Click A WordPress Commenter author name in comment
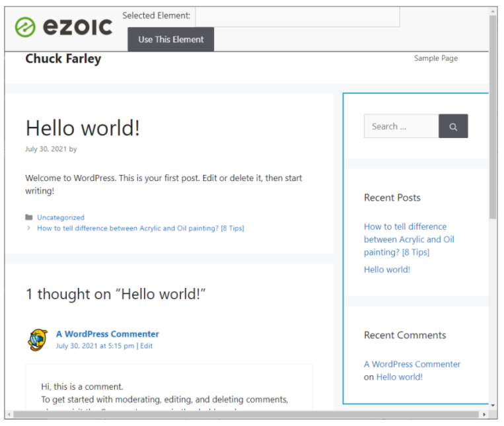This screenshot has height=426, width=504. (108, 334)
